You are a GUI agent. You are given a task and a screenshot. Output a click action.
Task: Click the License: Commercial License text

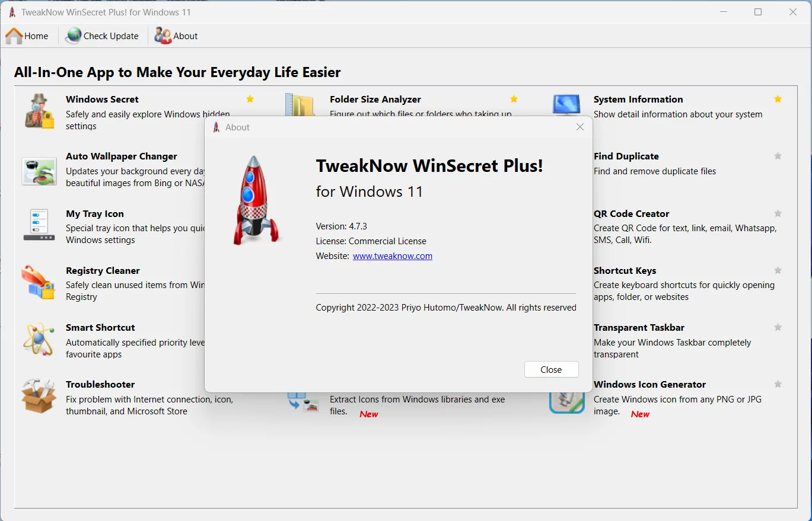(371, 241)
